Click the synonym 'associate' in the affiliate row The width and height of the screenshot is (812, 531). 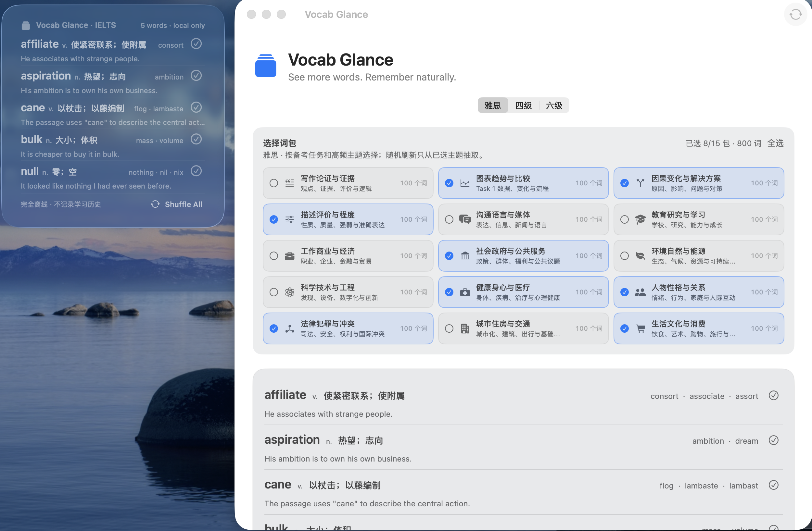tap(706, 396)
